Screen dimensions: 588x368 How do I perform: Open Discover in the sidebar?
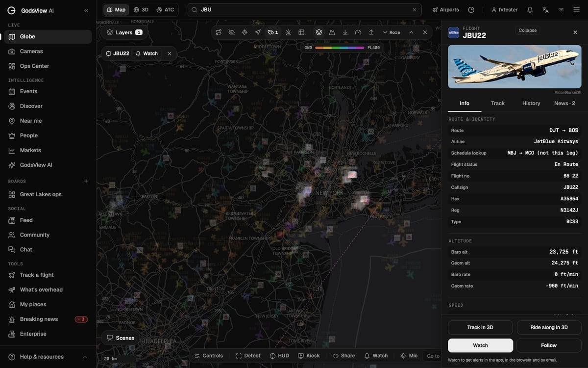click(x=48, y=106)
